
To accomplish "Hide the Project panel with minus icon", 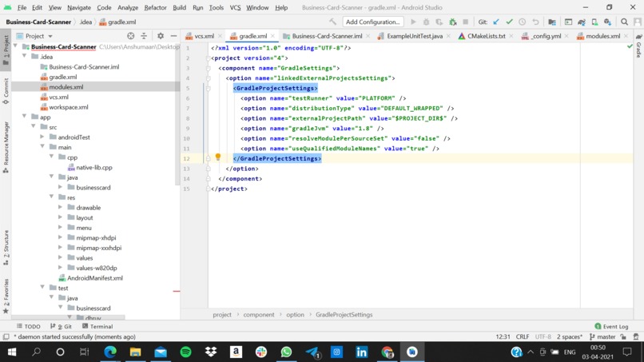I will tap(173, 36).
